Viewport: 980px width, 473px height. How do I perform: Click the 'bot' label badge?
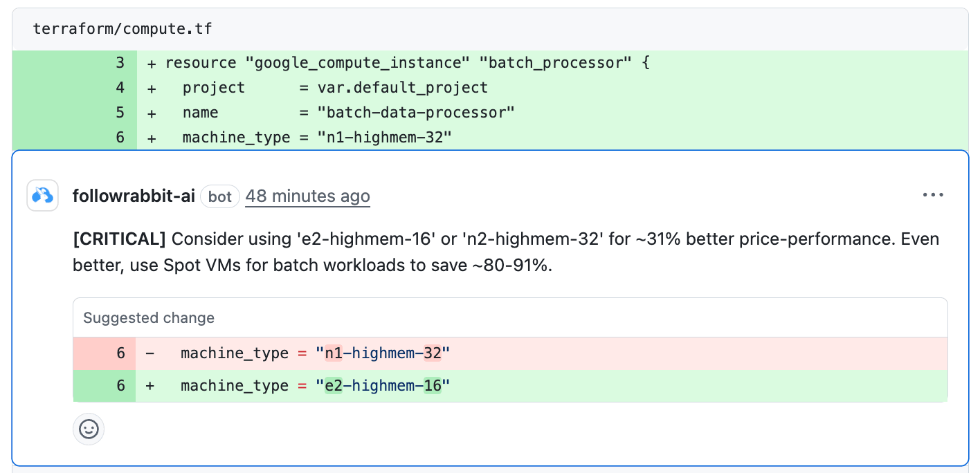tap(220, 196)
